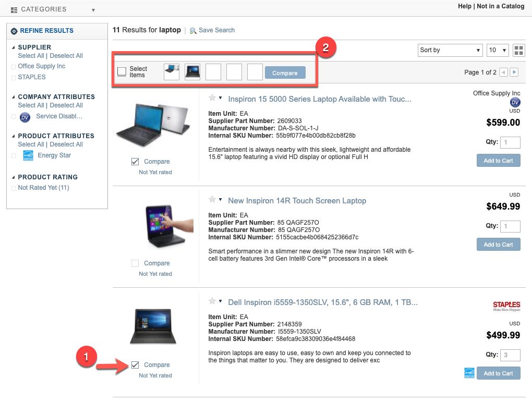
Task: Click quantity field for $599.00 laptop
Action: 510,142
